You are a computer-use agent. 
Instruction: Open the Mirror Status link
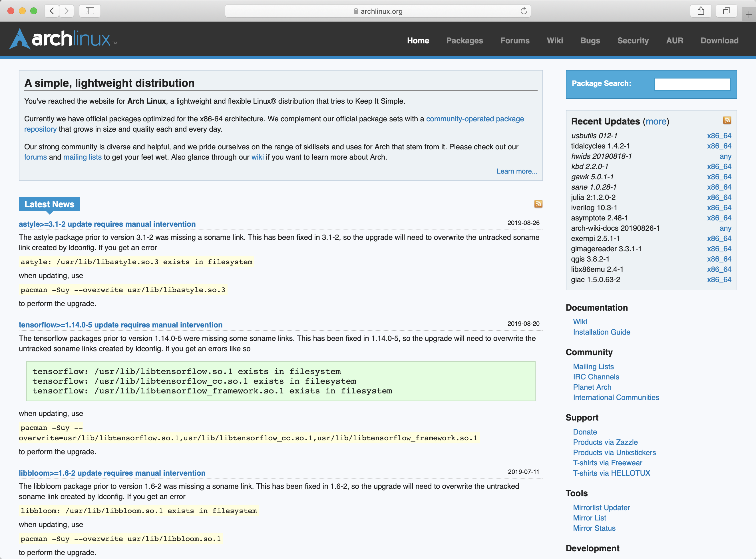point(594,528)
